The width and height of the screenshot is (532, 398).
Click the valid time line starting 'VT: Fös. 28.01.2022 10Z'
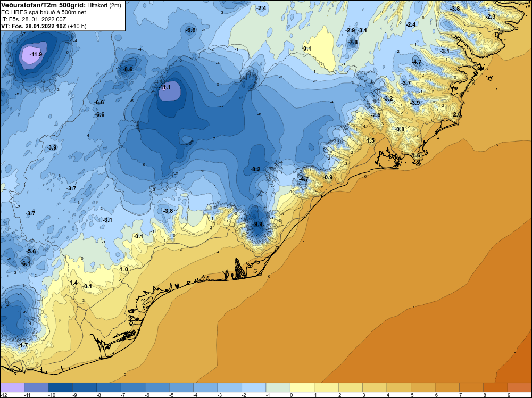pyautogui.click(x=44, y=26)
